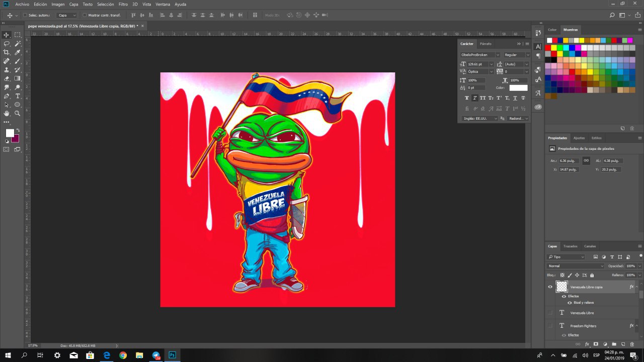This screenshot has width=644, height=362.
Task: Open the Filtro menu
Action: point(123,4)
